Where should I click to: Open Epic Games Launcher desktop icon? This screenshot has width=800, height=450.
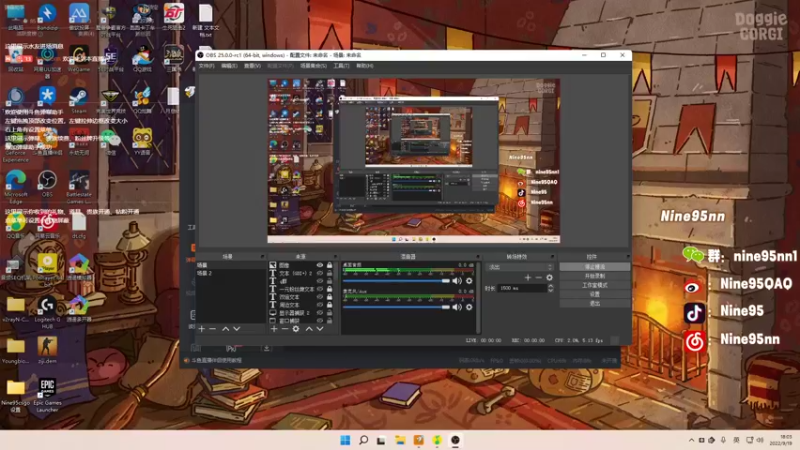point(47,394)
